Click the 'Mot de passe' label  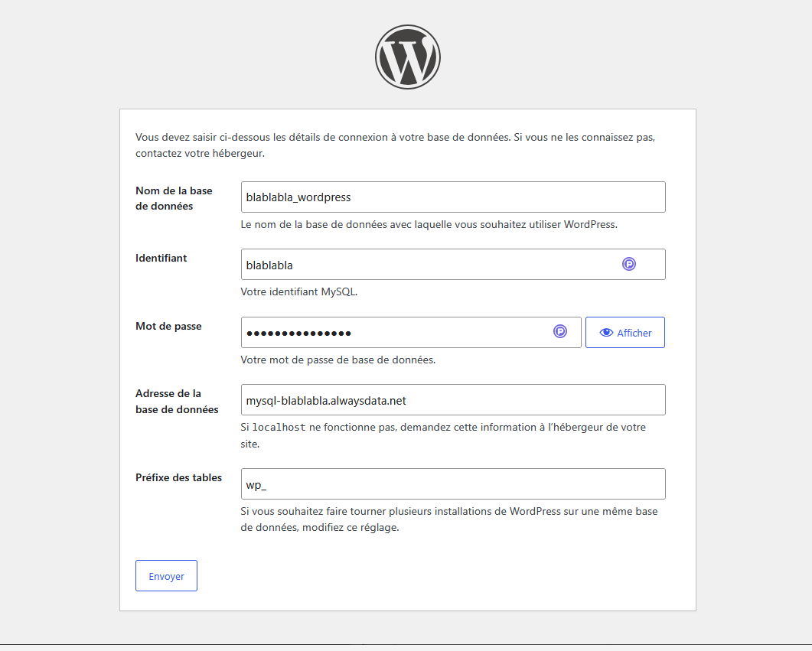(168, 326)
